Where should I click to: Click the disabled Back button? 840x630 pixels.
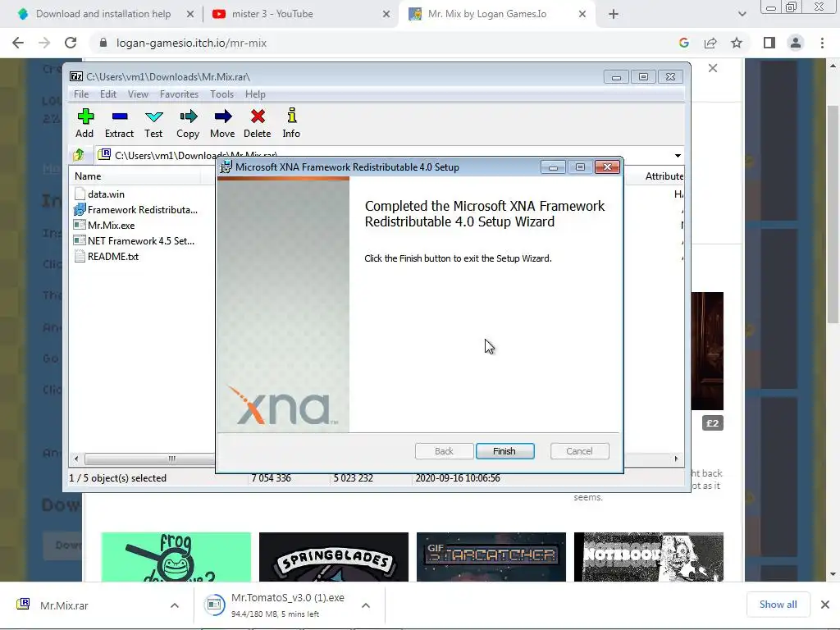[444, 451]
